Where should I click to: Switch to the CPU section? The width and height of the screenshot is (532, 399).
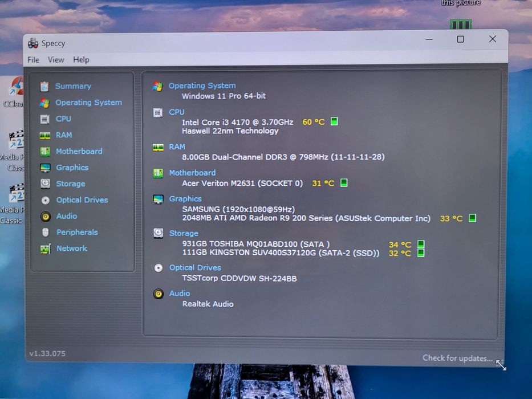pos(63,119)
